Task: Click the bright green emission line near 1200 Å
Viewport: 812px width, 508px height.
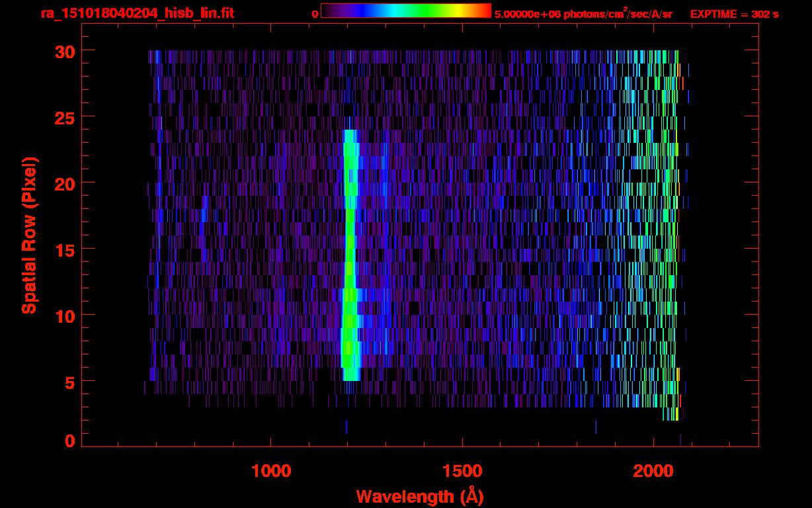Action: pyautogui.click(x=349, y=251)
